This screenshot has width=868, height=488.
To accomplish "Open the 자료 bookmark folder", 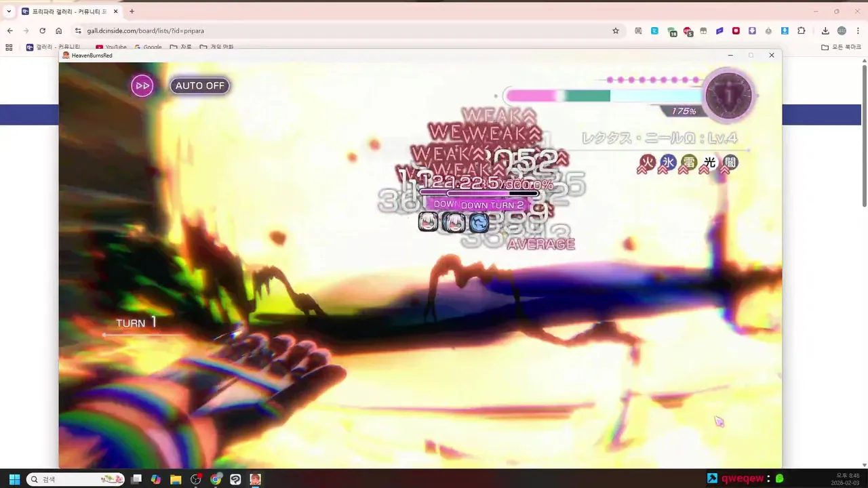I will [180, 47].
